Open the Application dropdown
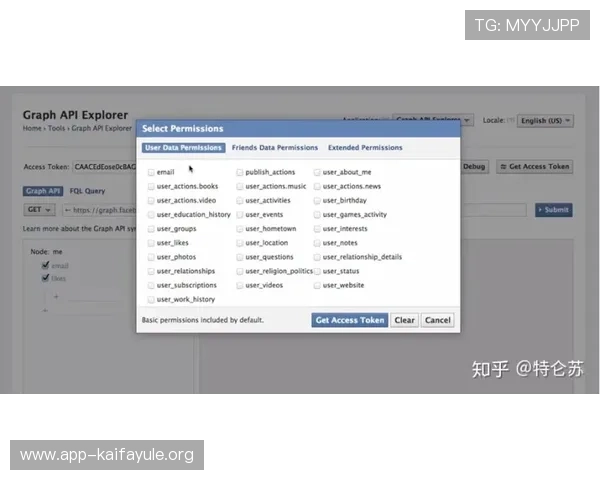 (x=433, y=120)
